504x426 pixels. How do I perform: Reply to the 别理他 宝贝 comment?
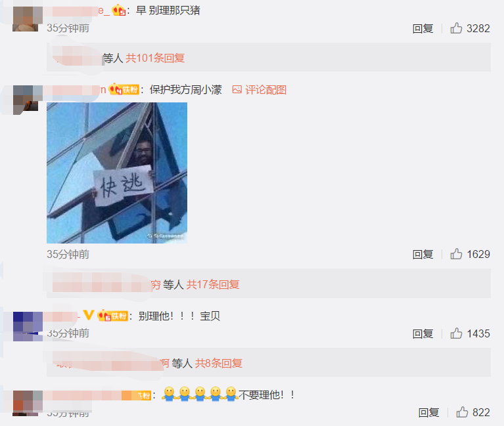coord(423,334)
